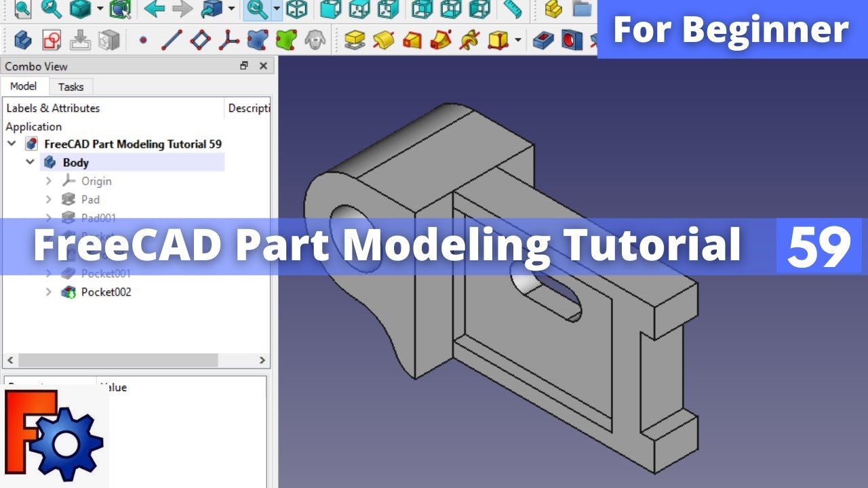This screenshot has height=488, width=868.
Task: Expand the Pocket002 tree node
Action: click(x=48, y=292)
